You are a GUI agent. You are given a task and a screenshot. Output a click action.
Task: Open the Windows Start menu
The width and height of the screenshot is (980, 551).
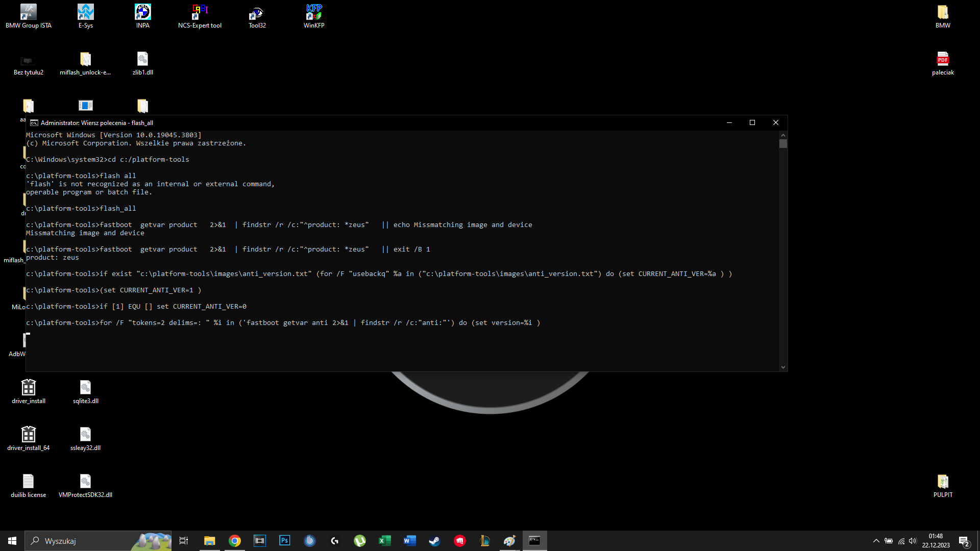[12, 541]
